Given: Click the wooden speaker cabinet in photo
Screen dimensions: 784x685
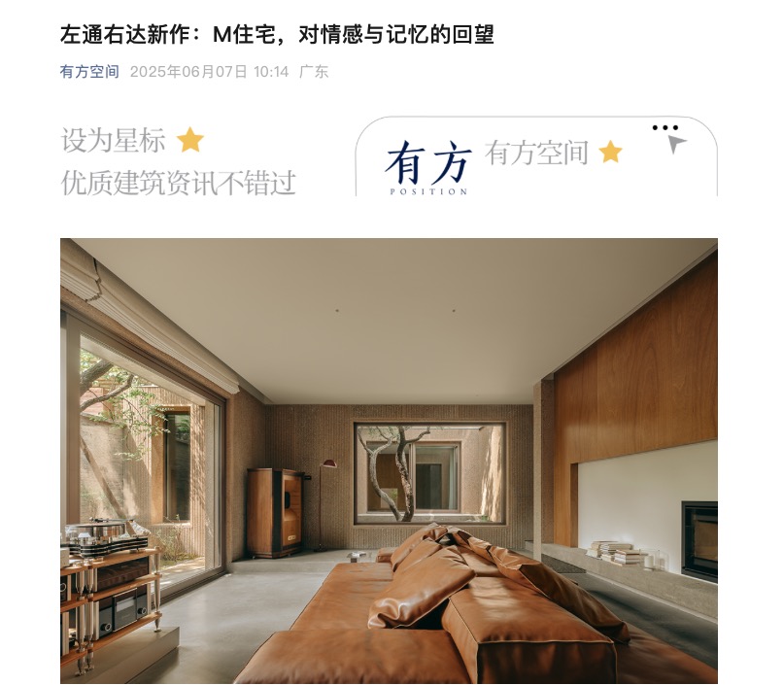Looking at the screenshot, I should [x=275, y=512].
